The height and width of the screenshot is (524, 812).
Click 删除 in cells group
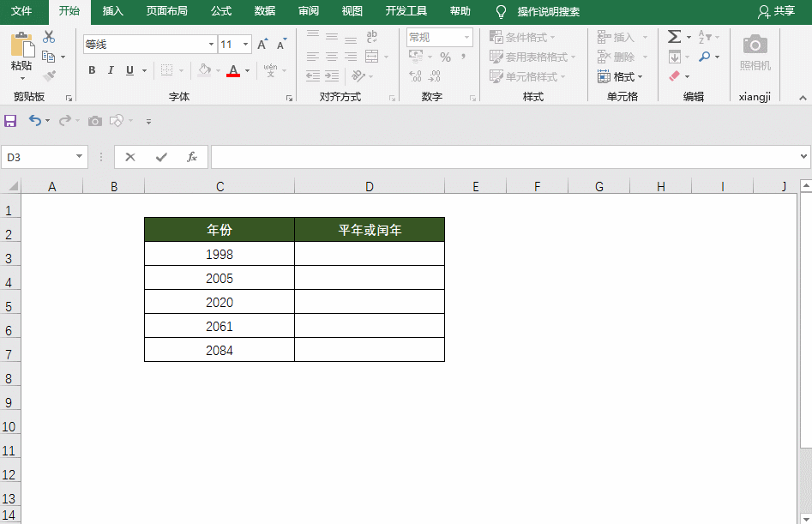tap(622, 57)
